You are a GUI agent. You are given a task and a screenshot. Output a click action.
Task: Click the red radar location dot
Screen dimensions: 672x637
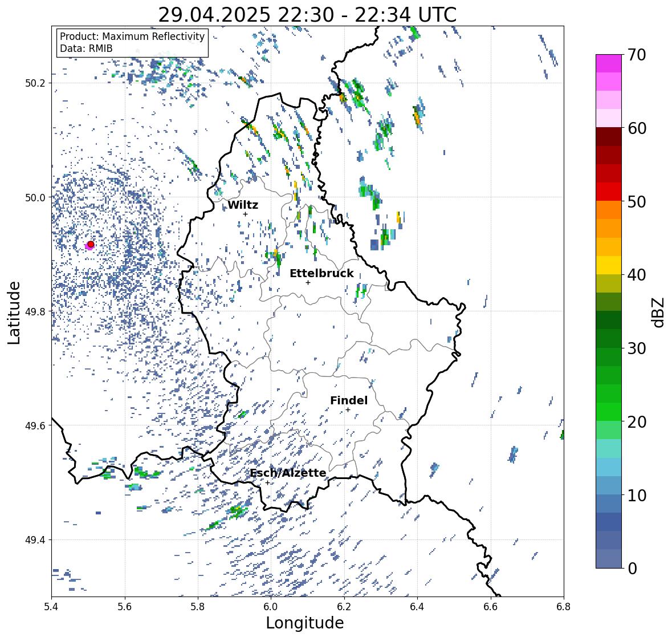pyautogui.click(x=91, y=244)
